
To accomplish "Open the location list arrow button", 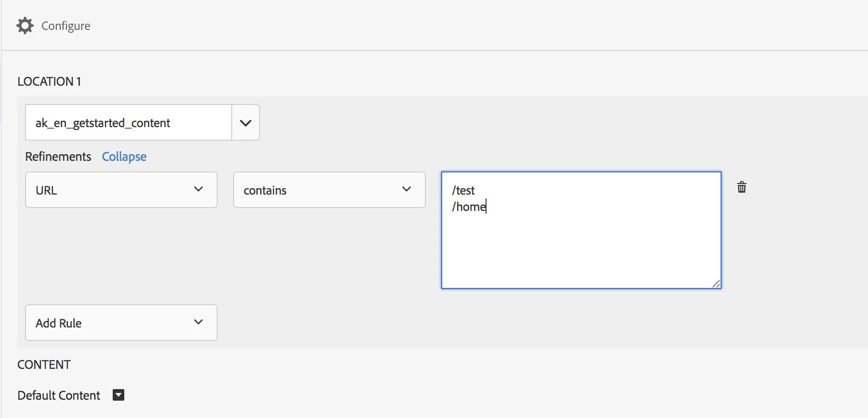I will tap(246, 123).
